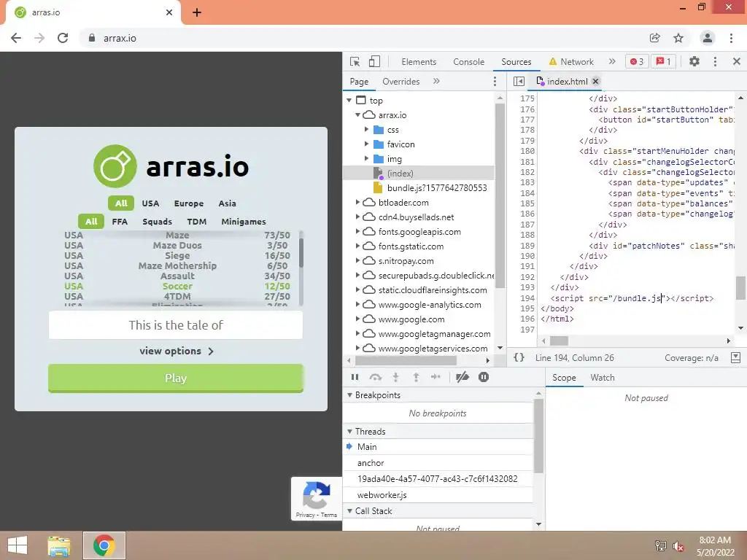Filter game modes by Squads
747x560 pixels.
[158, 222]
